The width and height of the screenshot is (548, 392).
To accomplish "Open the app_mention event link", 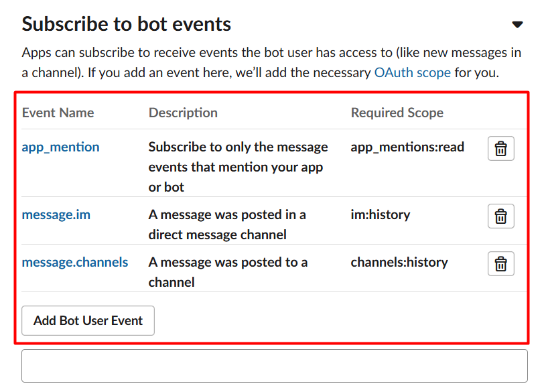I will [60, 147].
